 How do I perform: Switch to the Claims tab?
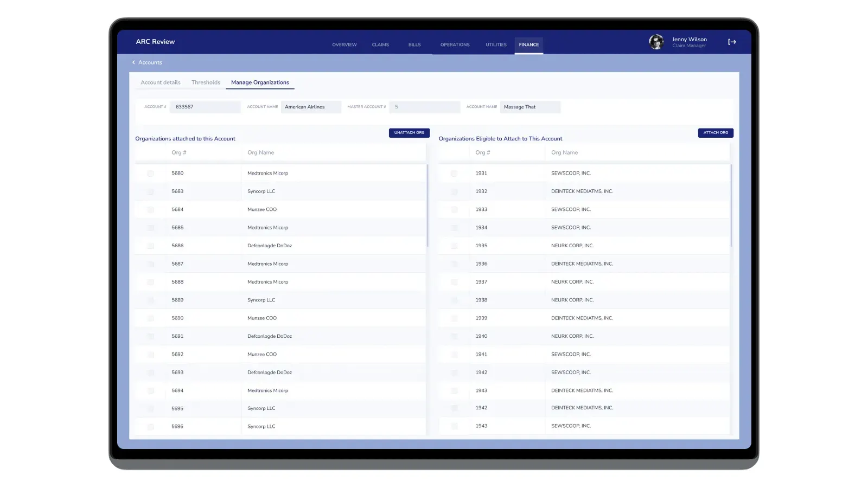(x=380, y=44)
